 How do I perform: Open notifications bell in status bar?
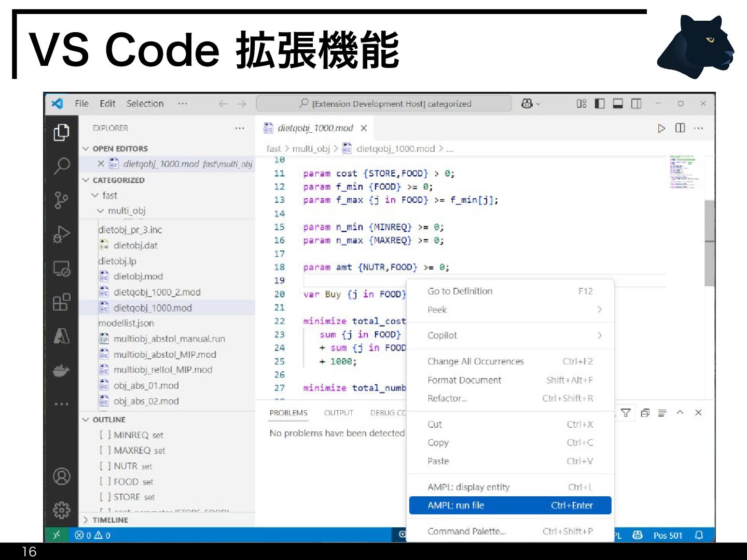pyautogui.click(x=699, y=535)
